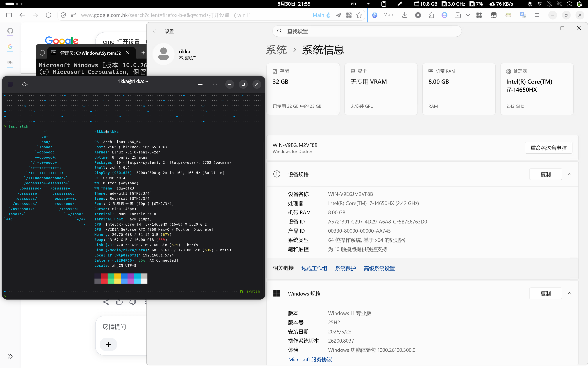Expand the Firefox toolbar overflow chevron
588x368 pixels.
tap(468, 15)
